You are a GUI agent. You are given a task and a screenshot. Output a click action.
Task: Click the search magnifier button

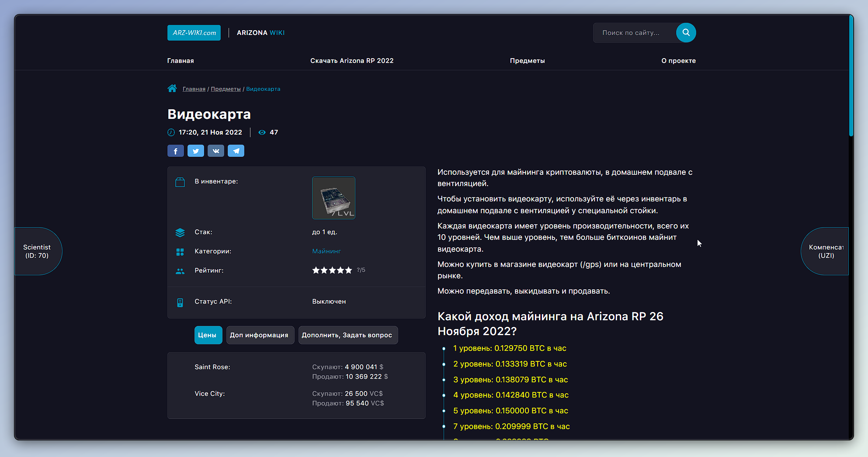coord(686,33)
